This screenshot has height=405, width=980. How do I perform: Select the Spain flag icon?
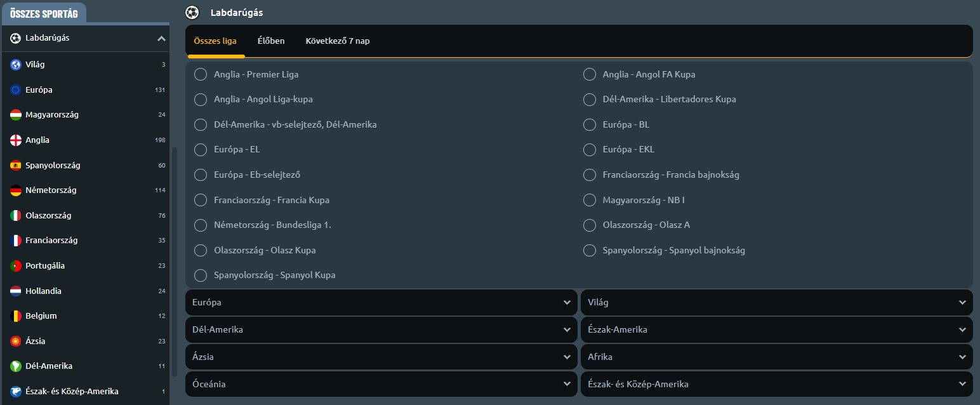pyautogui.click(x=16, y=166)
